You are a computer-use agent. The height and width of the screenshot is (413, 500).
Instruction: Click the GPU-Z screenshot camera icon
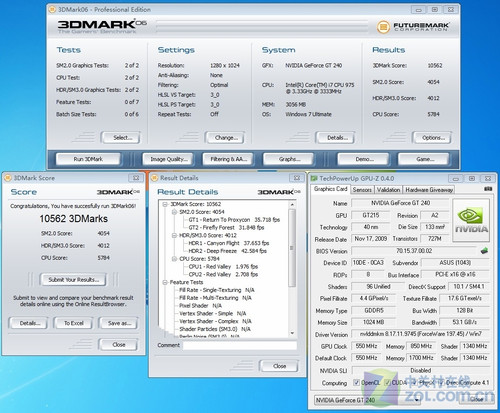[488, 189]
